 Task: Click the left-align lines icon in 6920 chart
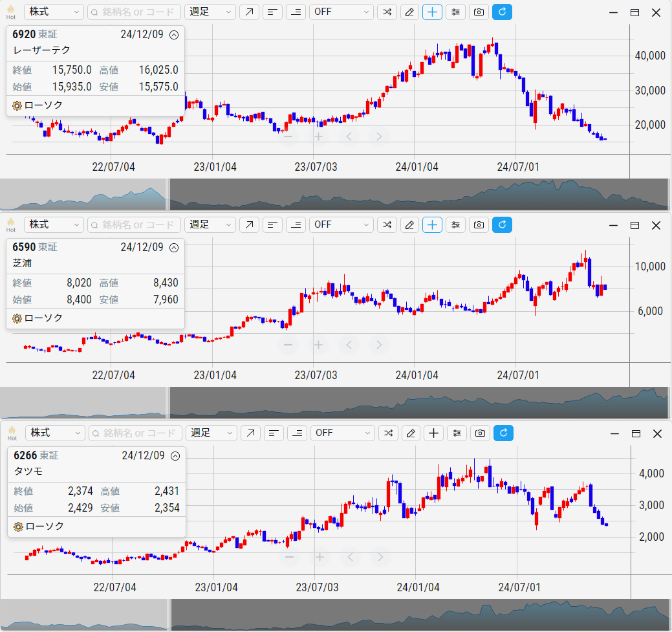pyautogui.click(x=272, y=12)
